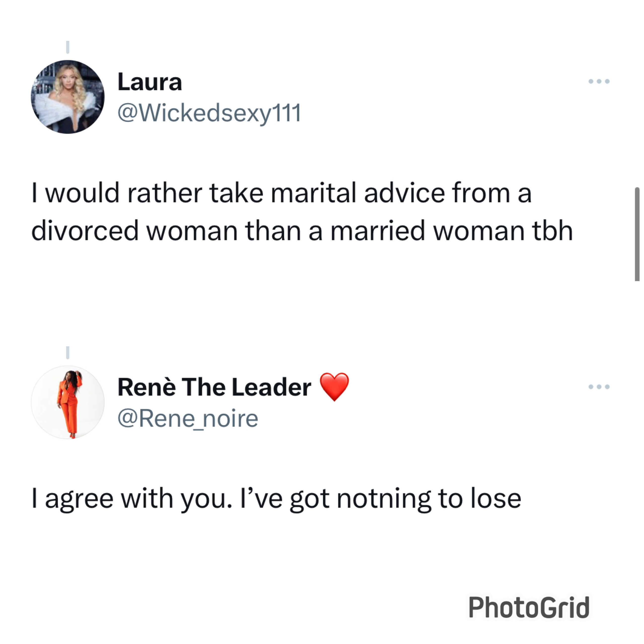
Task: Click the thread connector line above Laura's avatar
Action: [x=68, y=47]
